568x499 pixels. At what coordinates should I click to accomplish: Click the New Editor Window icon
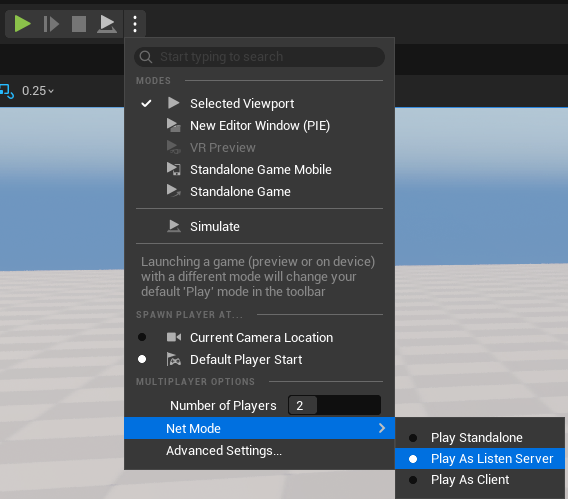pyautogui.click(x=174, y=125)
